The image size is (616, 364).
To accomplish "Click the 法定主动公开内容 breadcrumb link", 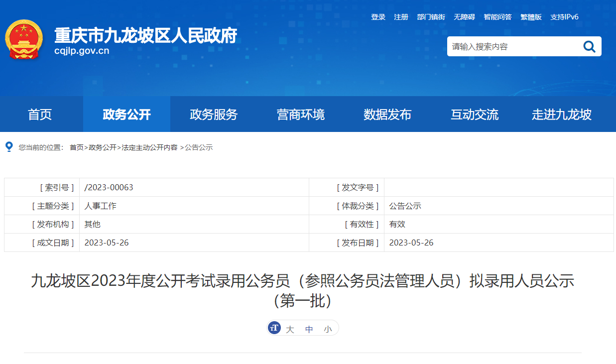I will [149, 147].
